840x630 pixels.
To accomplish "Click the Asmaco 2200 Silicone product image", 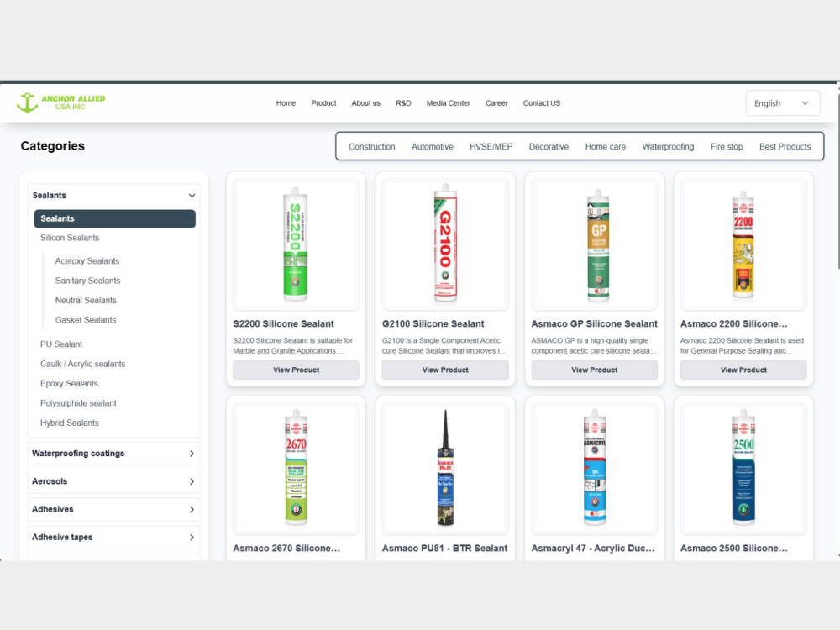I will click(743, 244).
